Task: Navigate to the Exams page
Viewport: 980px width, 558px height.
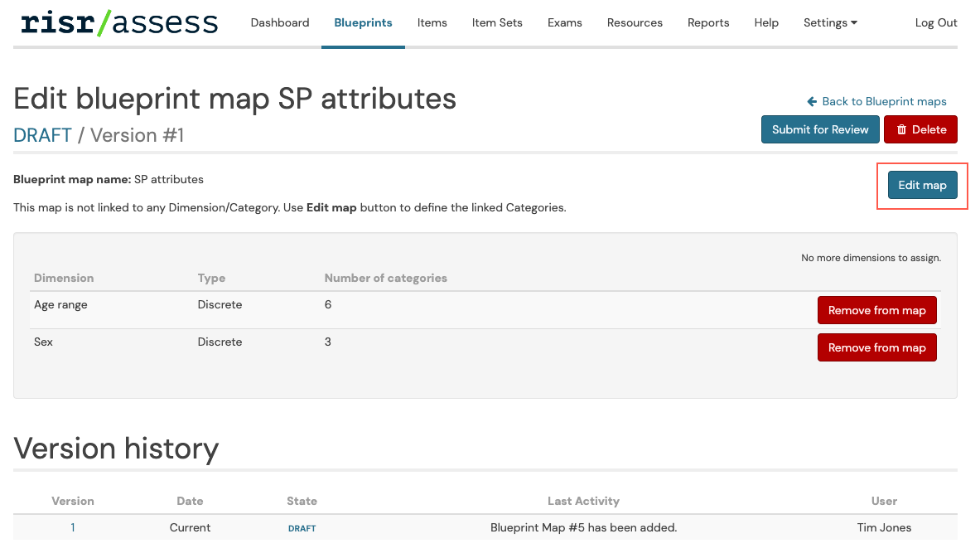Action: coord(564,23)
